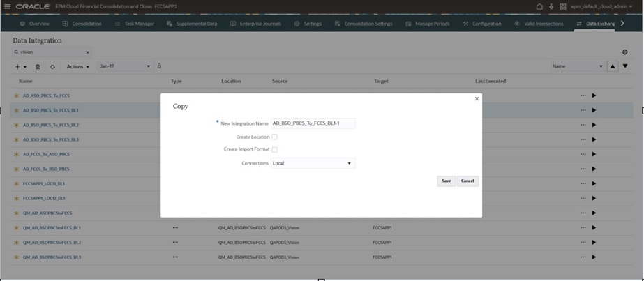Sort ascending with up arrow
The image size is (644, 281).
point(613,66)
